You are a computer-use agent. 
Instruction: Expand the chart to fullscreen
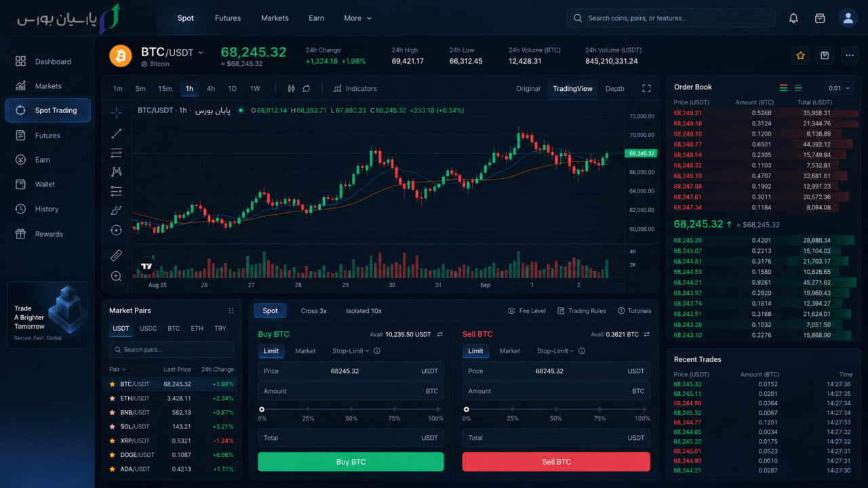[x=646, y=89]
